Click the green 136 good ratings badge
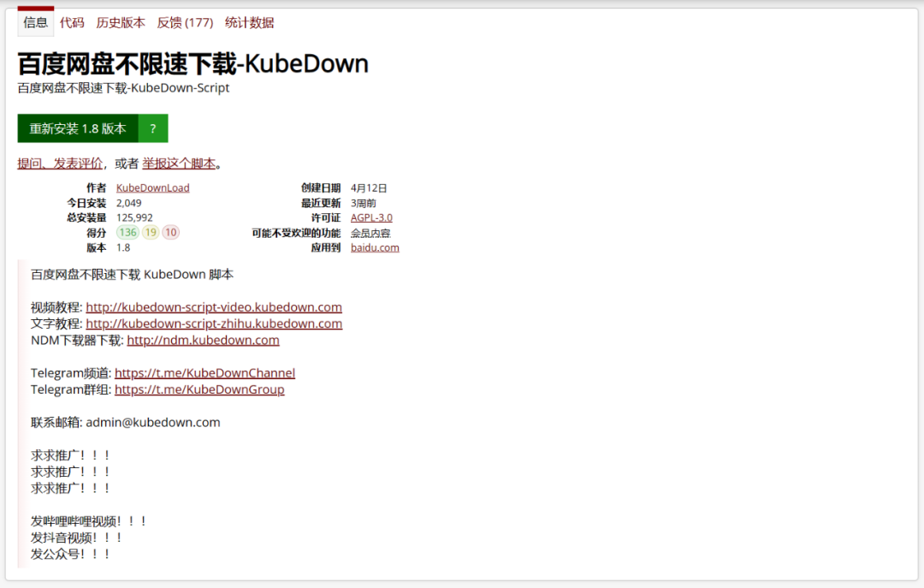The height and width of the screenshot is (588, 924). tap(127, 232)
